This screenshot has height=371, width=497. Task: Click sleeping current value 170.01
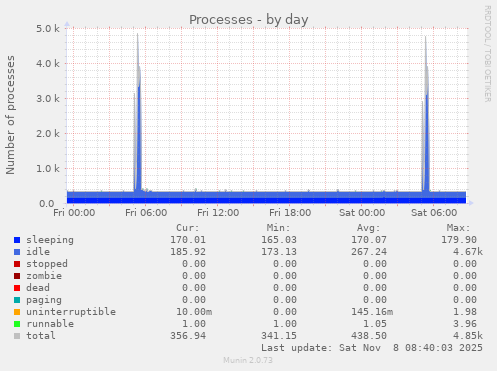188,240
